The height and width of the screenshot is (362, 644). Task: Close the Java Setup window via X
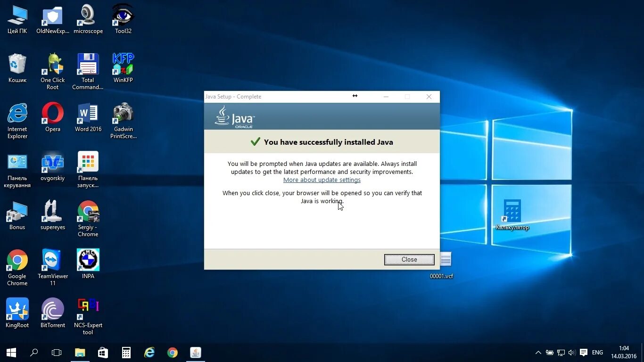(x=429, y=97)
